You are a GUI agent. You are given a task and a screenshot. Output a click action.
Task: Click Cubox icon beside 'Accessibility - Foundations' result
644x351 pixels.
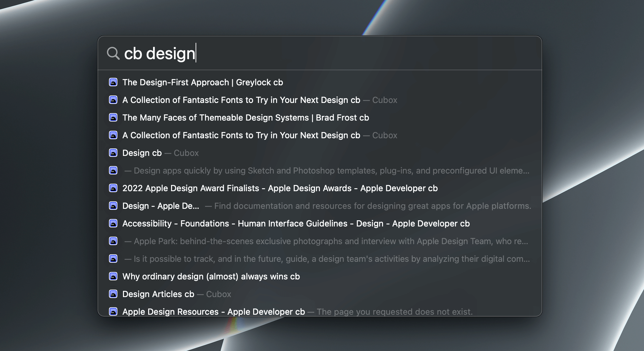pyautogui.click(x=113, y=224)
